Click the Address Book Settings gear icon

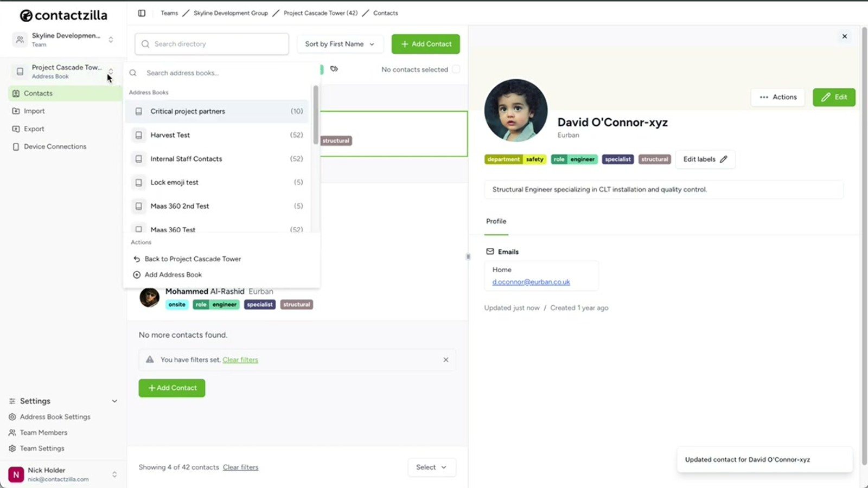12,417
